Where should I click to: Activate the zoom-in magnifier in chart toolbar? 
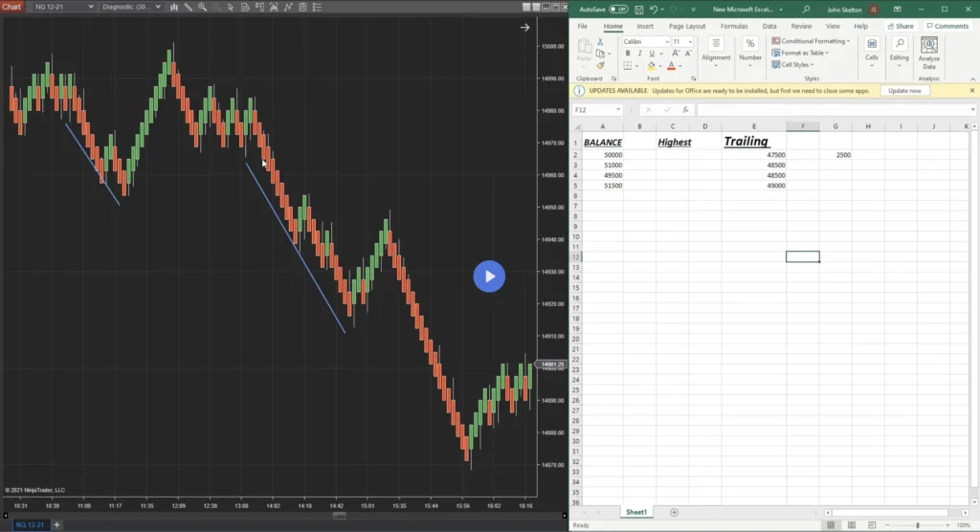(203, 7)
